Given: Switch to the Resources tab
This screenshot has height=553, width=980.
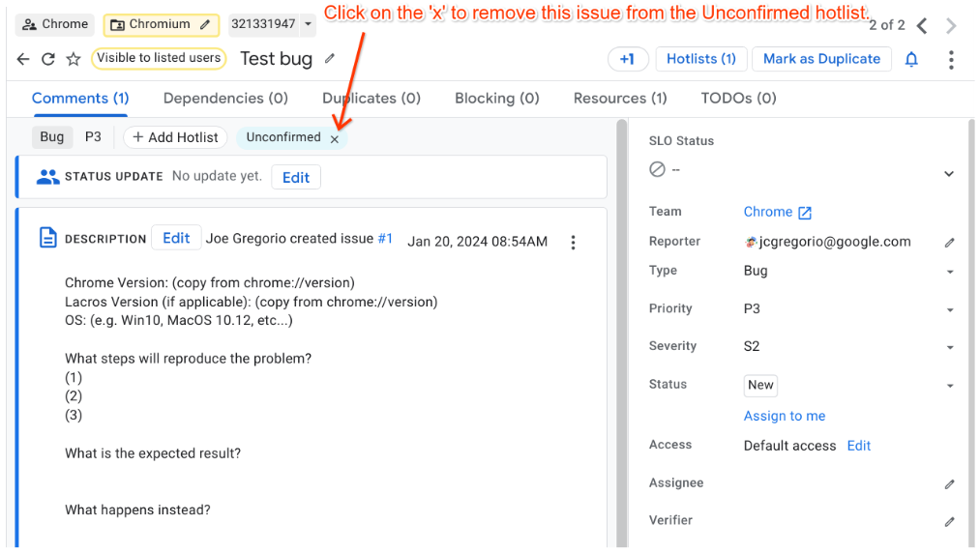Looking at the screenshot, I should click(620, 99).
